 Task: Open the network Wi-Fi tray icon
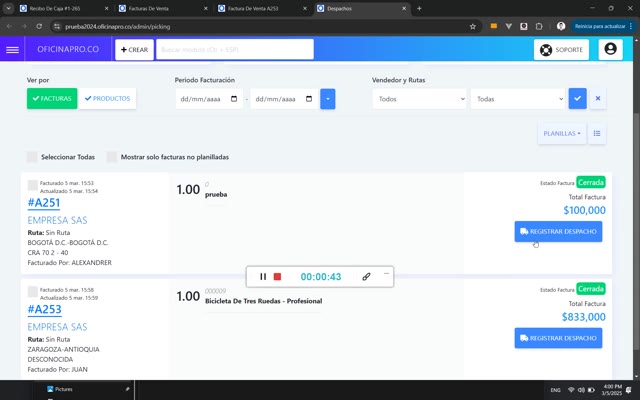click(571, 390)
